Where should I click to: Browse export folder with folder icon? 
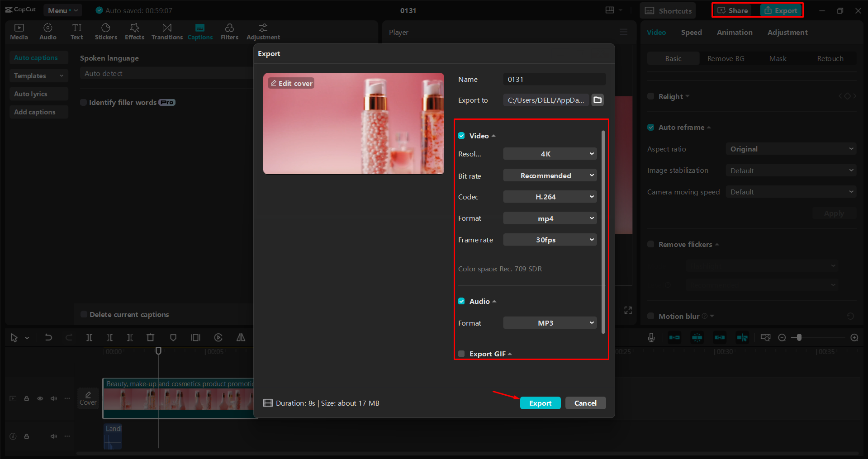pos(598,100)
